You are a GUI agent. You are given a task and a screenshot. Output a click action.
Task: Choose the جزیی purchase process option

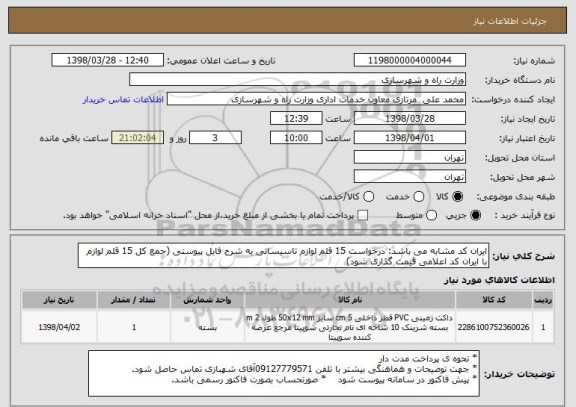(475, 216)
